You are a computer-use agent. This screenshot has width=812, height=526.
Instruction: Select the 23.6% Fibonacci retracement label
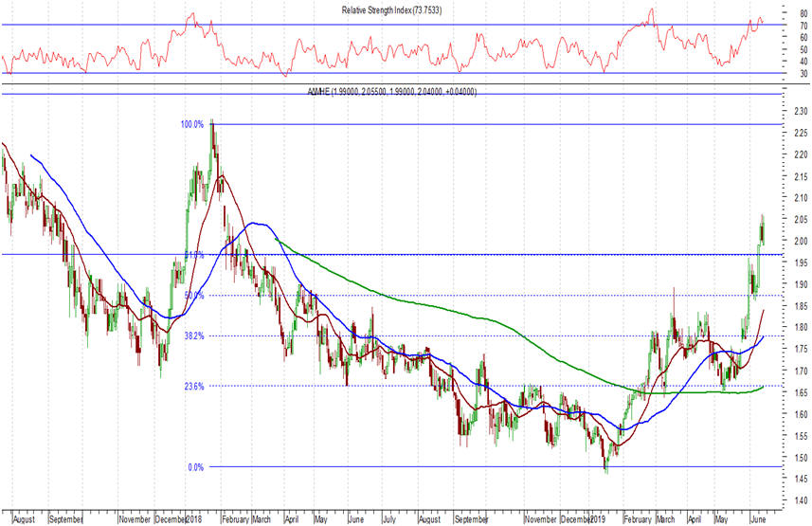(x=193, y=386)
